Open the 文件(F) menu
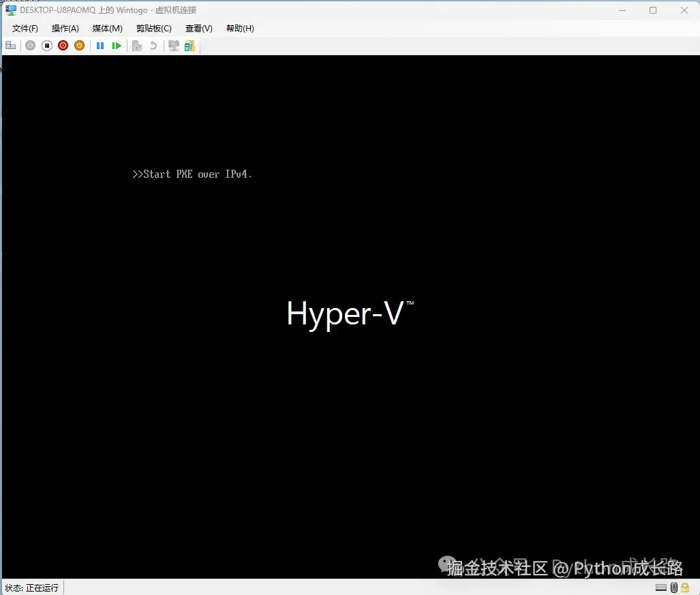 [25, 29]
